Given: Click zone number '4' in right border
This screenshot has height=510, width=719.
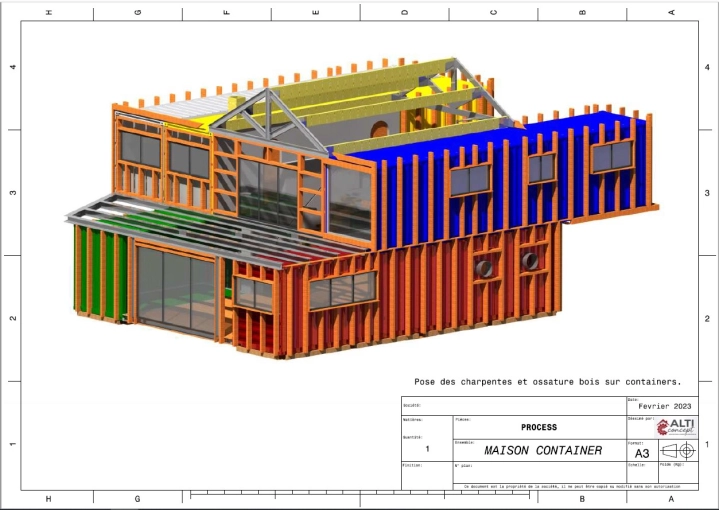Looking at the screenshot, I should click(x=708, y=67).
